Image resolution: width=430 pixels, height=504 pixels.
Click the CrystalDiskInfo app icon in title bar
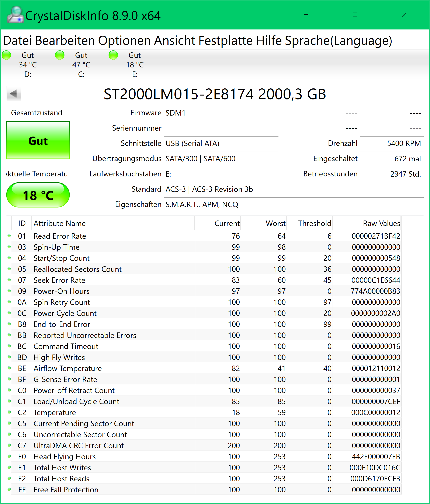click(x=15, y=15)
